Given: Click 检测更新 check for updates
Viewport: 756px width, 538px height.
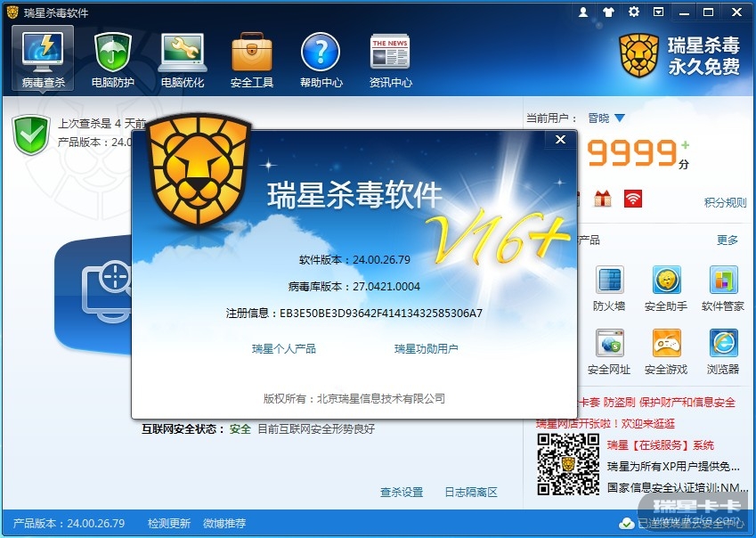Looking at the screenshot, I should click(x=169, y=523).
